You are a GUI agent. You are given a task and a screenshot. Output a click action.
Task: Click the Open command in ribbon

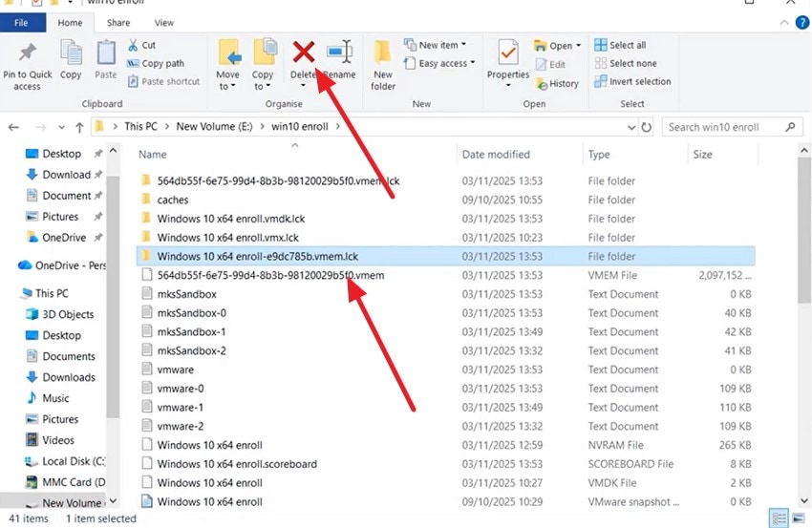[x=557, y=46]
